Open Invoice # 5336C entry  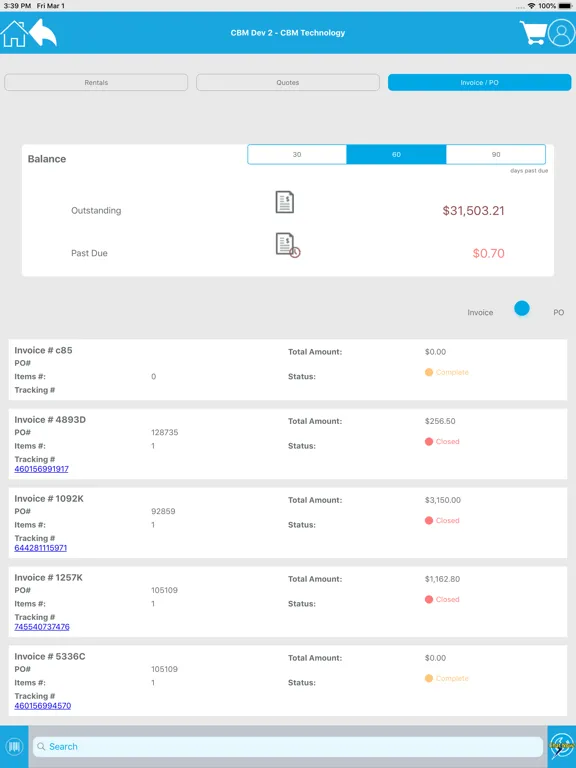[x=288, y=680]
